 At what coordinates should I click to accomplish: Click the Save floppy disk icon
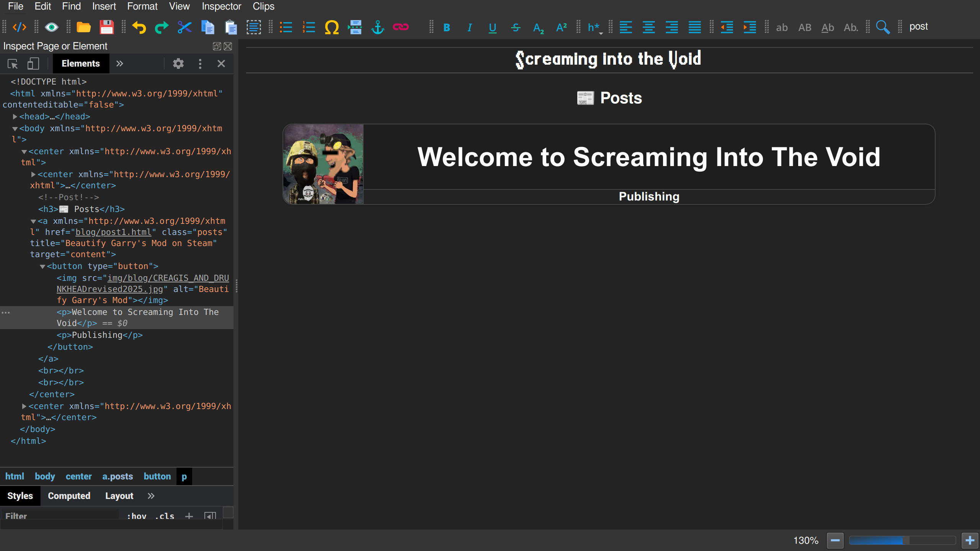point(106,27)
